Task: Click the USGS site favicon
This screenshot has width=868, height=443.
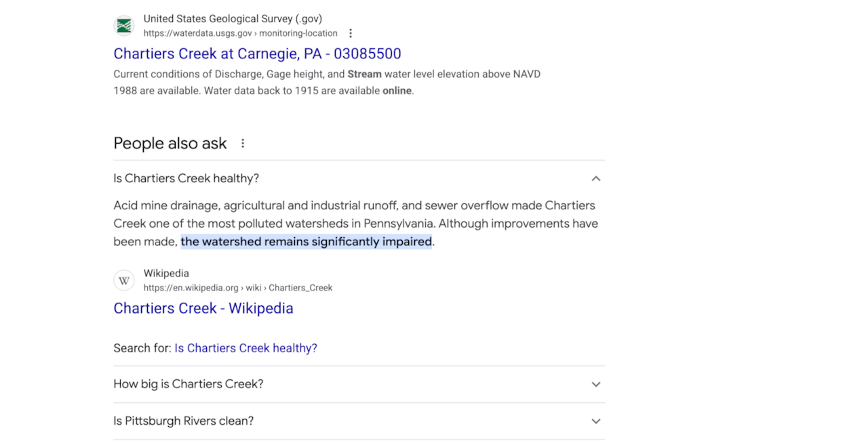Action: pyautogui.click(x=124, y=26)
